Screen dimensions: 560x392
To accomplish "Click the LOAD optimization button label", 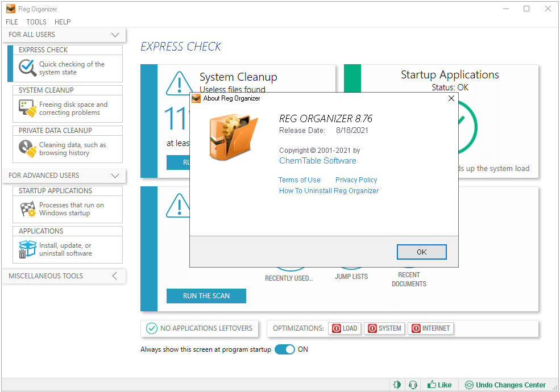I will [x=350, y=328].
